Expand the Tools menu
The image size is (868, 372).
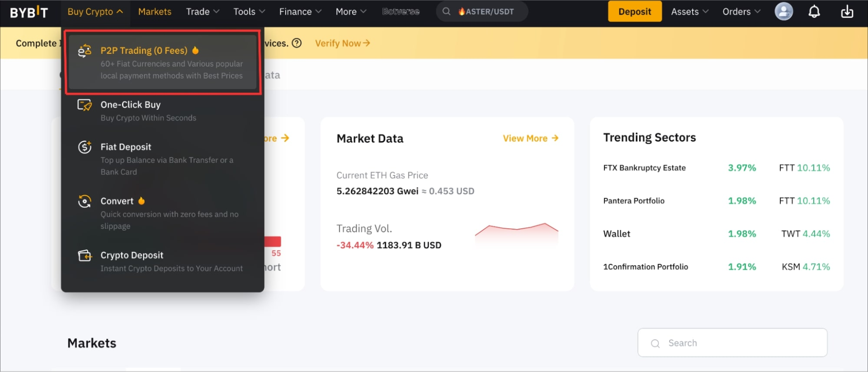249,12
